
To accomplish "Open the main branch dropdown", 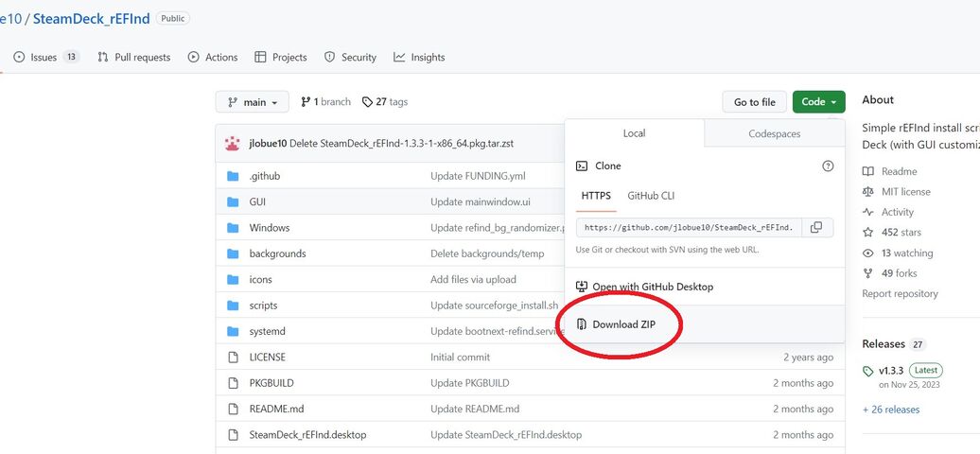I will click(x=252, y=102).
